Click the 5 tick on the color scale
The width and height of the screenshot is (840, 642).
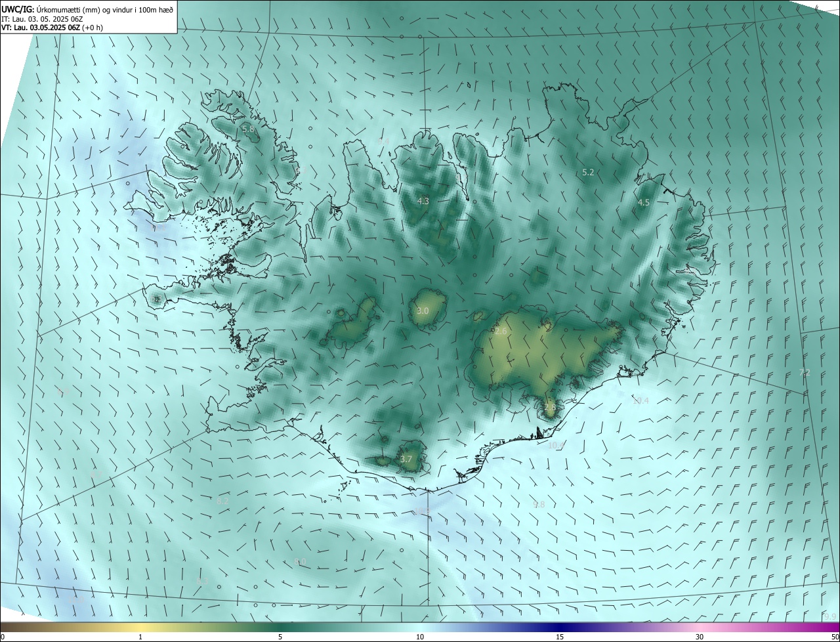(x=280, y=637)
